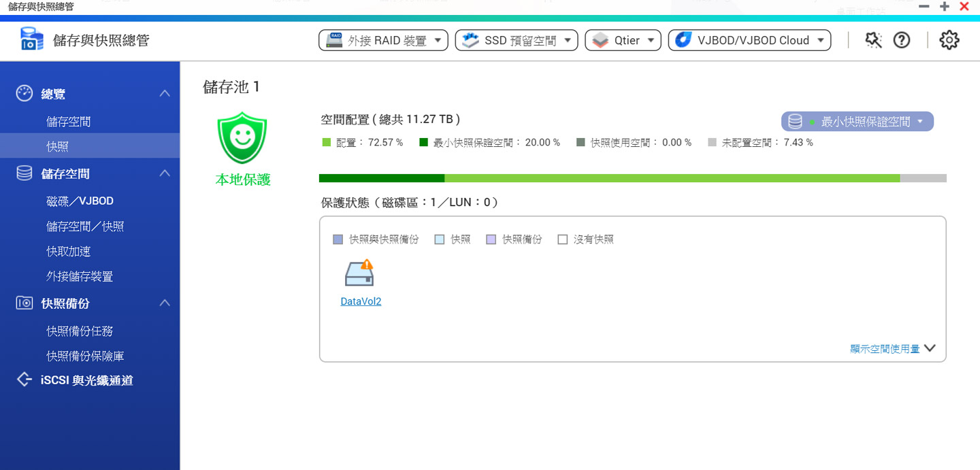Toggle the 沒有快照 legend checkbox

point(563,239)
